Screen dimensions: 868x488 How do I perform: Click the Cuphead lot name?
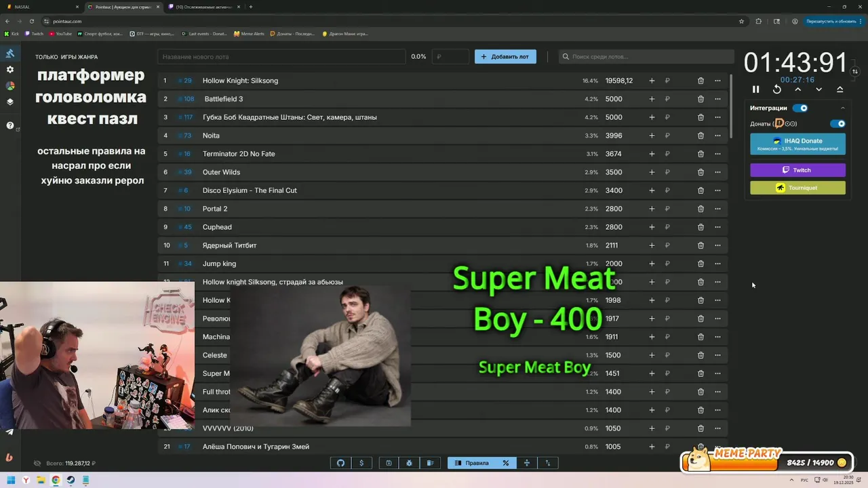(x=217, y=227)
